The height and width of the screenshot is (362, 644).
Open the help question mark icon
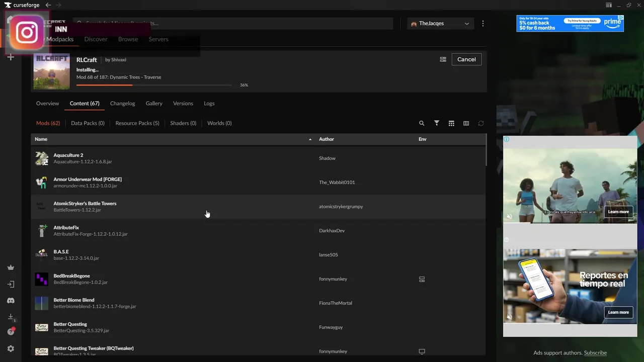[x=11, y=332]
